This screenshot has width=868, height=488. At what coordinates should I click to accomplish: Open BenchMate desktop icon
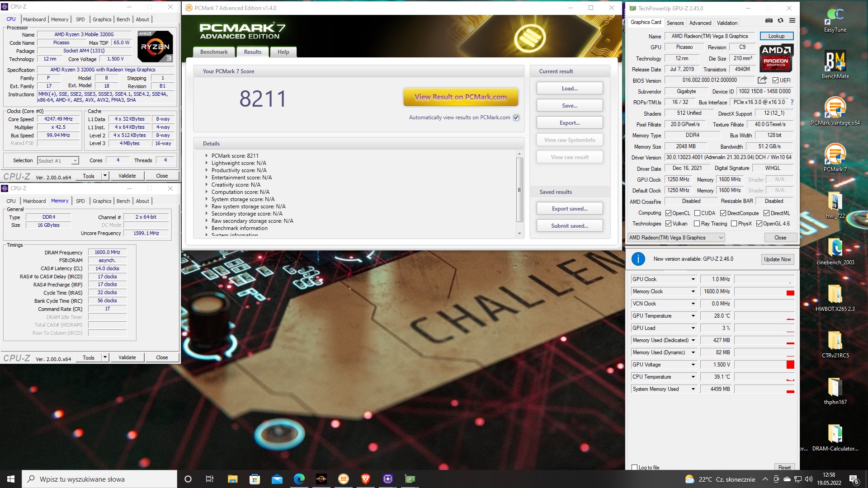pyautogui.click(x=835, y=65)
